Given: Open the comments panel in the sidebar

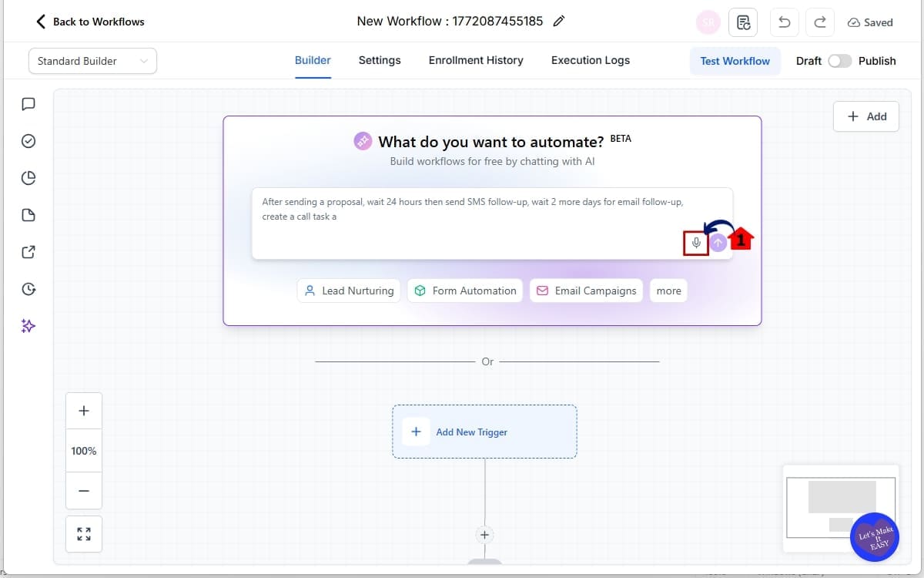Looking at the screenshot, I should [28, 104].
